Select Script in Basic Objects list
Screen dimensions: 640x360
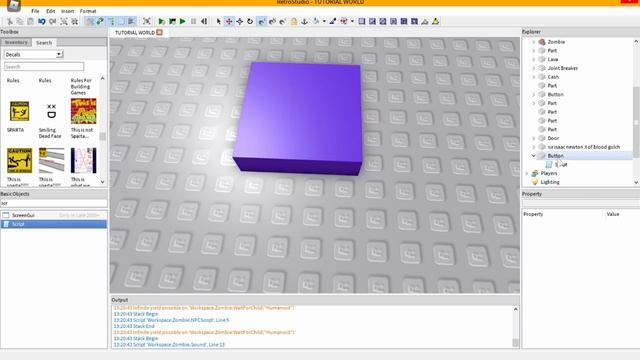pyautogui.click(x=53, y=224)
